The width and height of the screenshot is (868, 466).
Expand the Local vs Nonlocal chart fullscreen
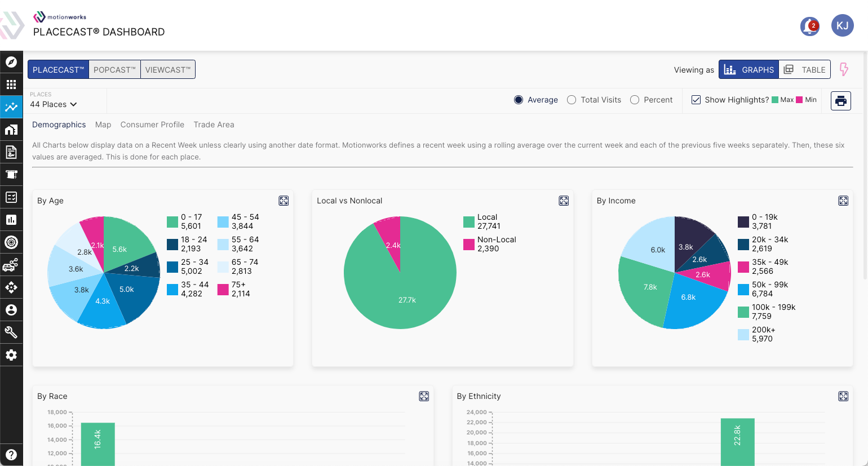point(564,201)
